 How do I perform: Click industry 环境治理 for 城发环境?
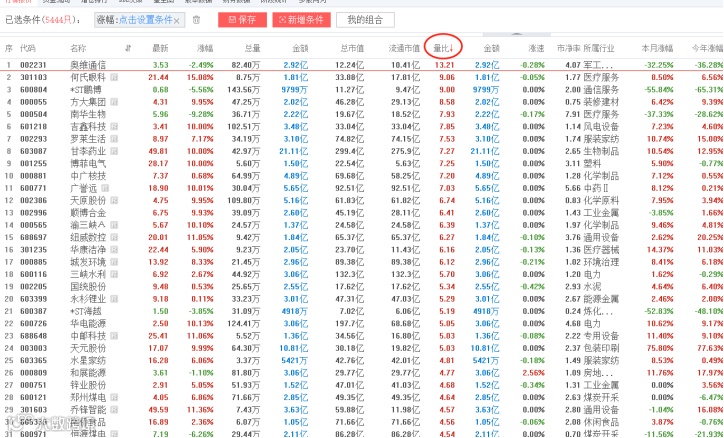601,262
